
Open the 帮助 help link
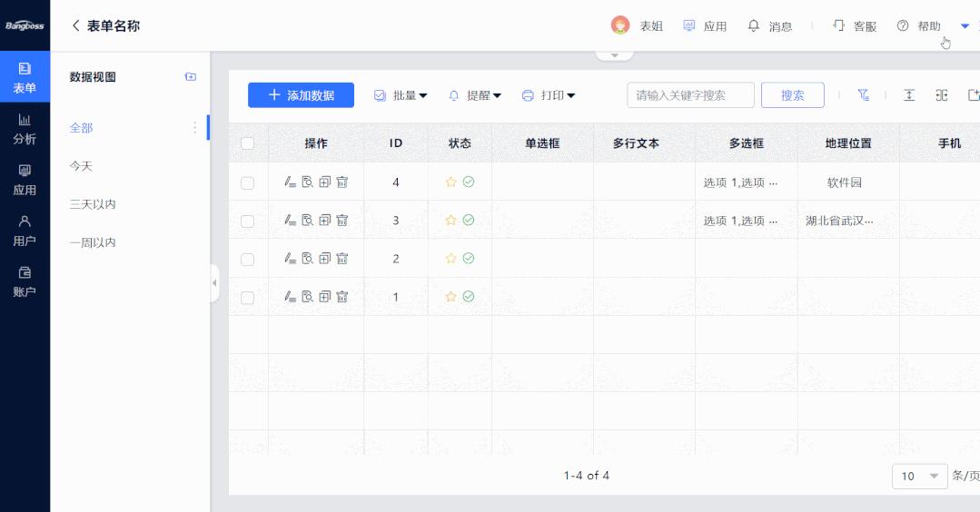[x=919, y=25]
